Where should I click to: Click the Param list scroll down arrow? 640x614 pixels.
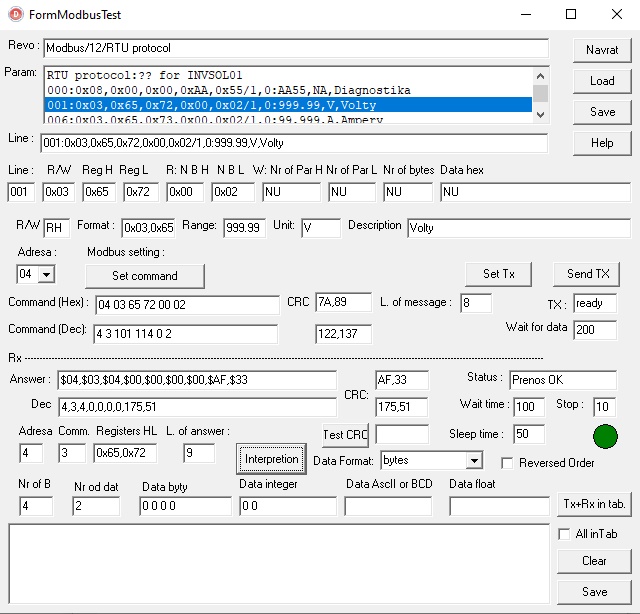coord(540,115)
